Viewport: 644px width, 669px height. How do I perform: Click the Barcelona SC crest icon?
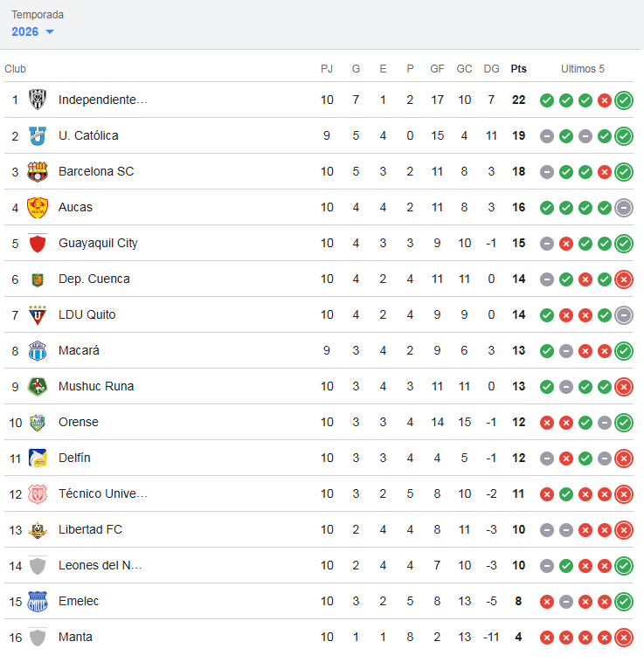(38, 171)
